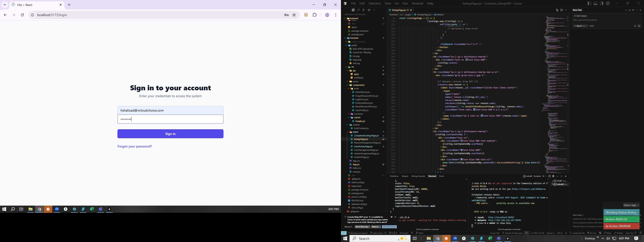
Task: Open the Chrome tab search dropdown
Action: [5, 5]
